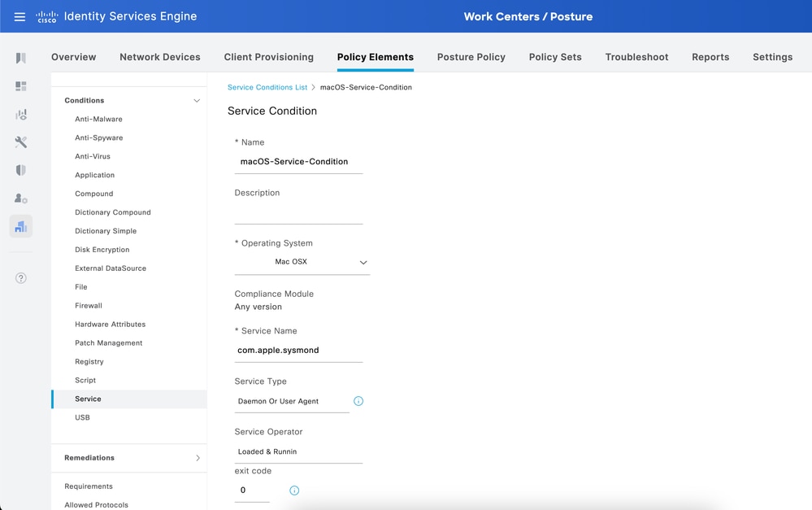
Task: Click the Cisco logo
Action: pyautogui.click(x=46, y=16)
